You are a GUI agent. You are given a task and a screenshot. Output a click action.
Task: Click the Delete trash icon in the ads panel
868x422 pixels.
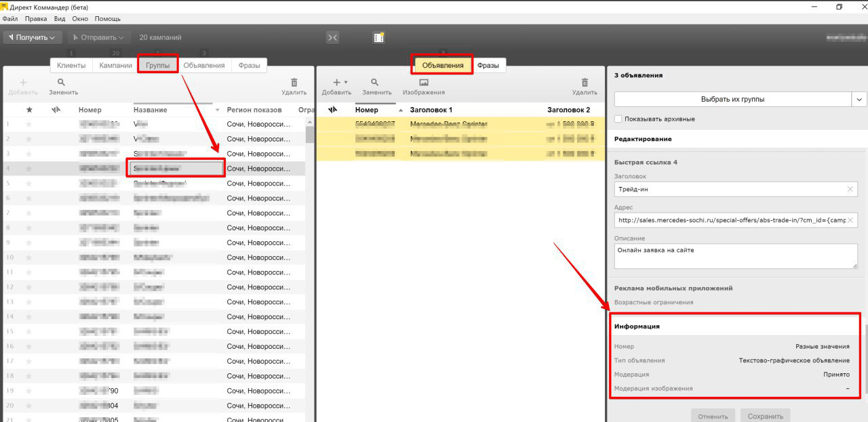point(584,82)
